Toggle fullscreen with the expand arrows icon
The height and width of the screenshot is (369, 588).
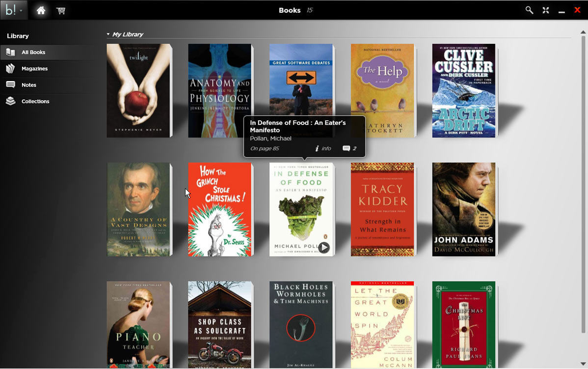[x=545, y=10]
